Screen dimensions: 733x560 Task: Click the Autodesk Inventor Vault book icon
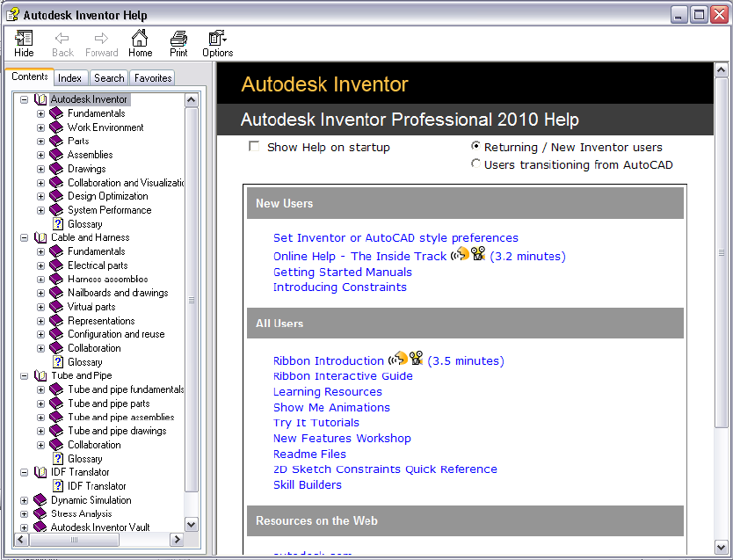click(40, 527)
